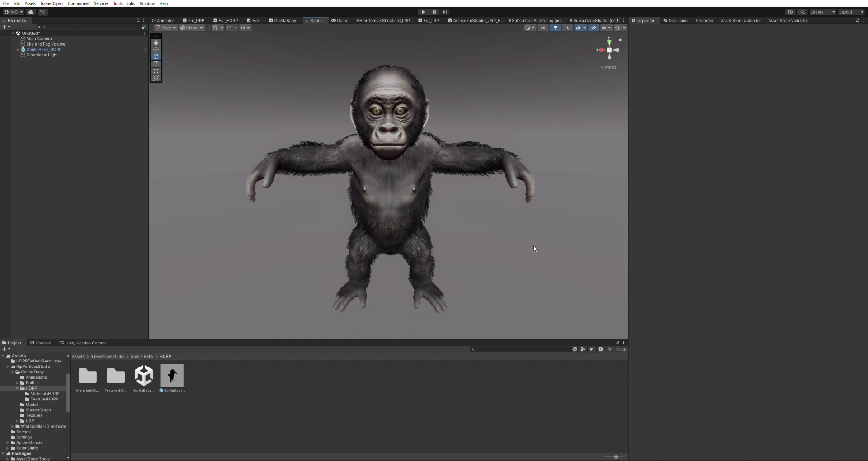Open the File menu

pyautogui.click(x=5, y=3)
